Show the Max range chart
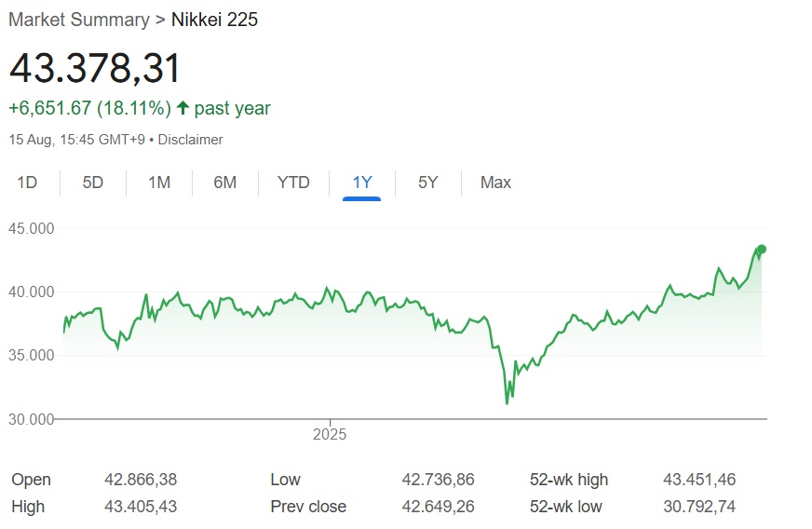The height and width of the screenshot is (529, 812). 495,183
